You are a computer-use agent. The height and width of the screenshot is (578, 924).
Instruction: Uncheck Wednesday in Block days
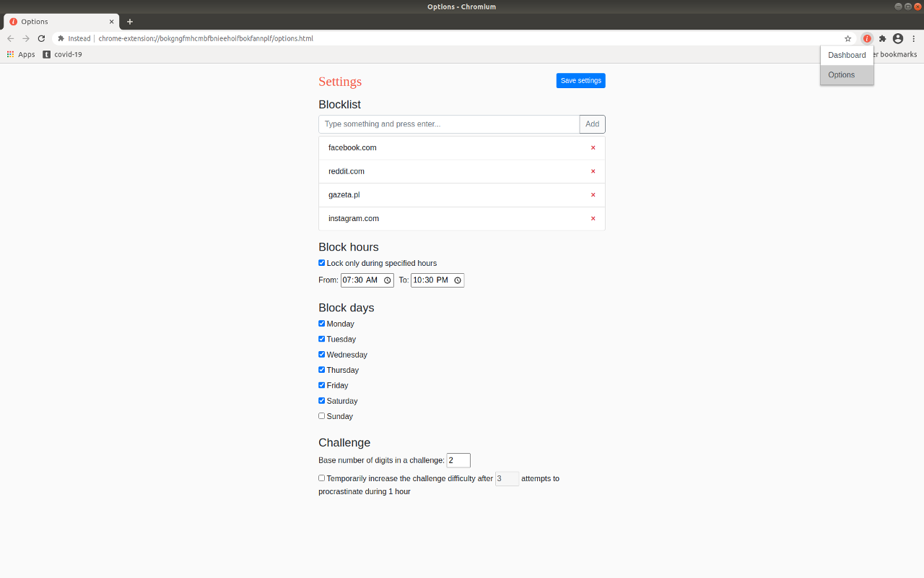[322, 354]
